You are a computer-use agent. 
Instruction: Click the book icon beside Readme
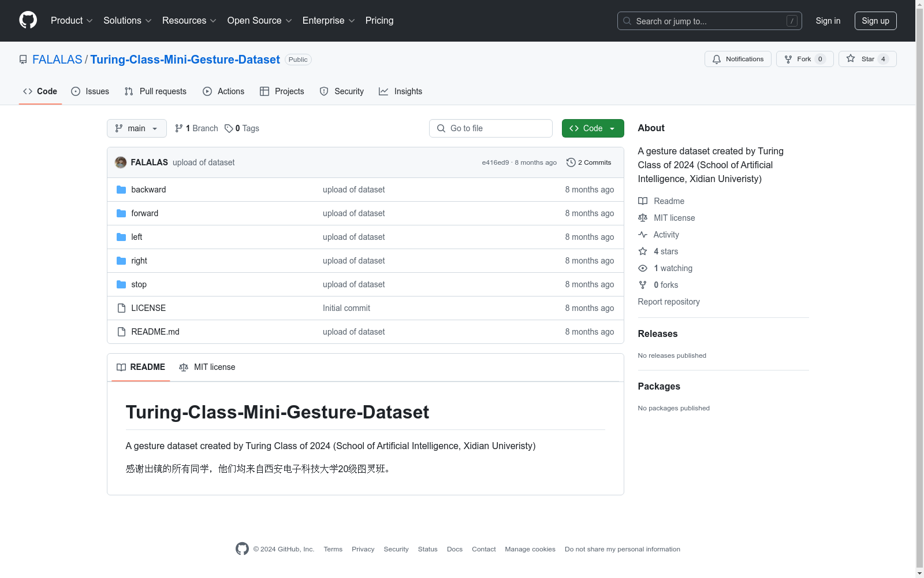pos(643,201)
